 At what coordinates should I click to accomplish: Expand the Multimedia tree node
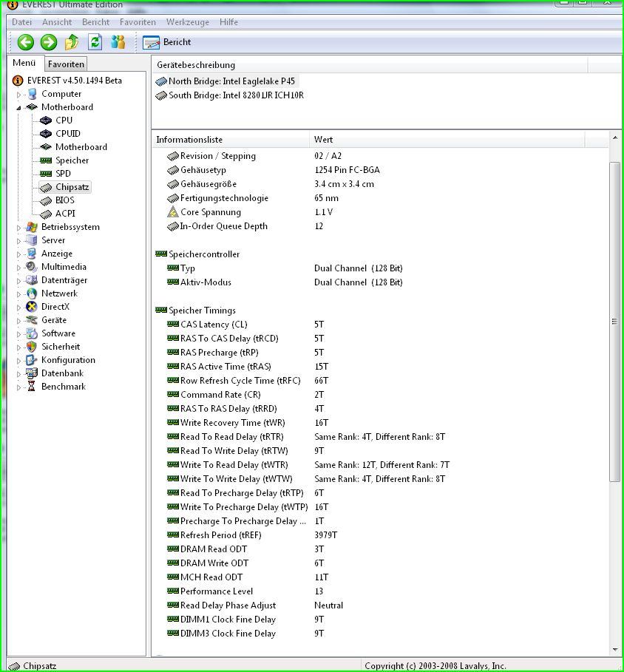(18, 268)
